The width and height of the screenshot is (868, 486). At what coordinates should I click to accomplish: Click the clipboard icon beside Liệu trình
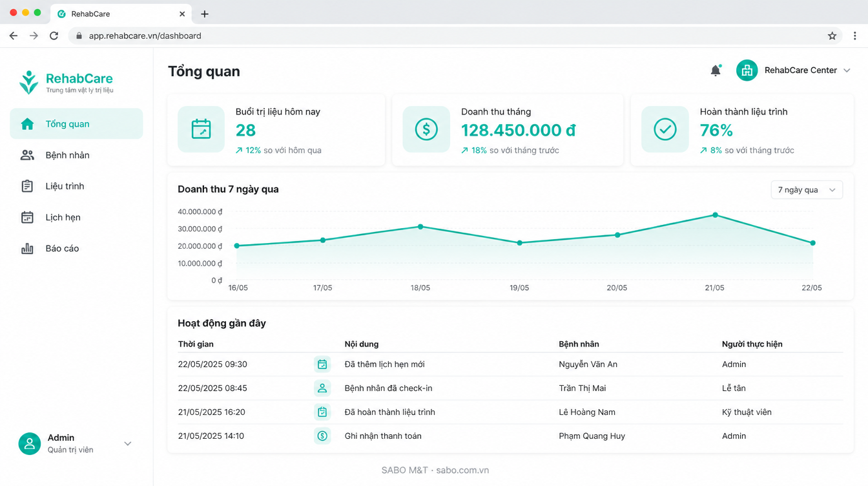(x=27, y=186)
